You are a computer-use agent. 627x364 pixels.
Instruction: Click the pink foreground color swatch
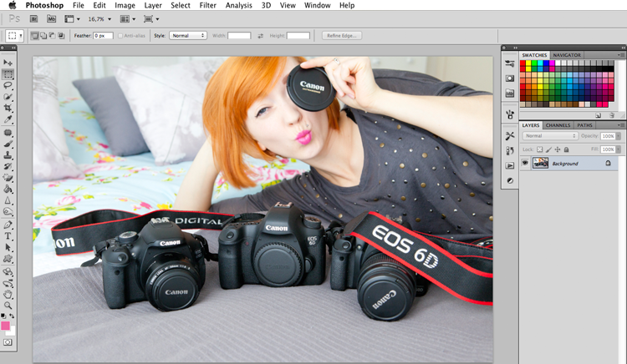(x=5, y=326)
